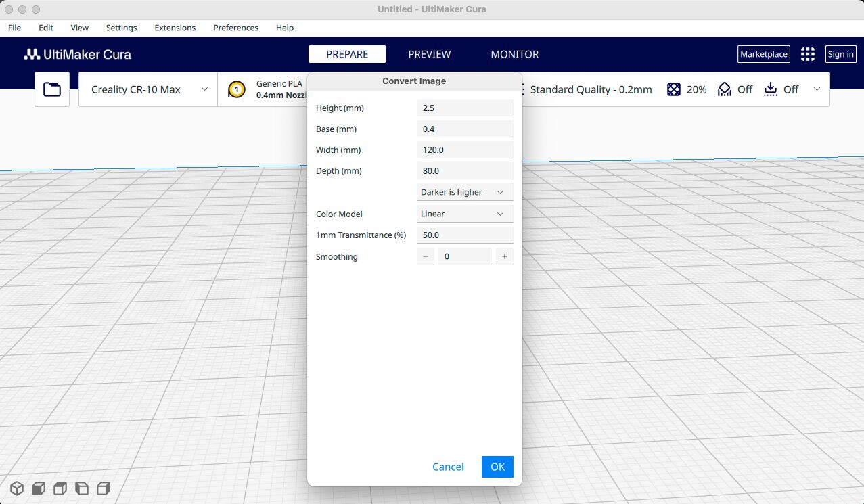
Task: Open the Darker is higher dropdown
Action: (465, 192)
